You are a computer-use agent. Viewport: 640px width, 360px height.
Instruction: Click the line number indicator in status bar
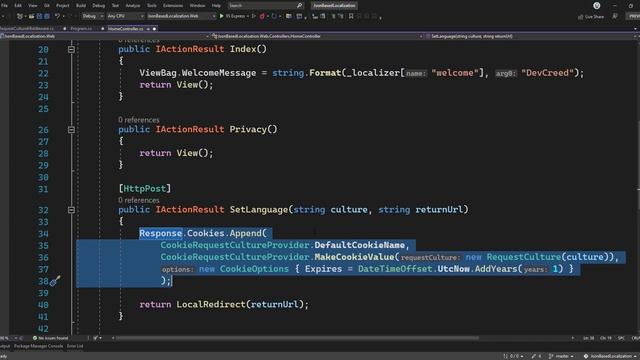point(589,338)
